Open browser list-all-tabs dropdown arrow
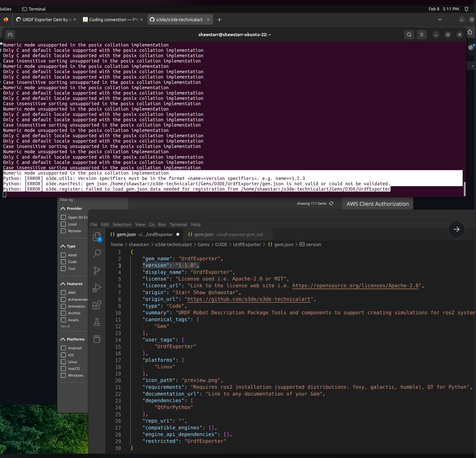The height and width of the screenshot is (458, 476). click(439, 19)
